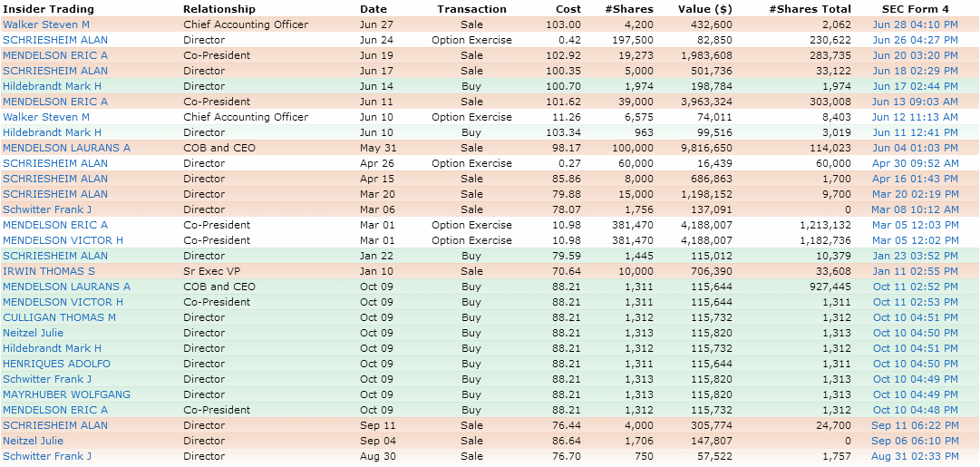This screenshot has height=467, width=980.
Task: Open Walker Steven M link in Jun 10 option exercise row
Action: [x=46, y=118]
